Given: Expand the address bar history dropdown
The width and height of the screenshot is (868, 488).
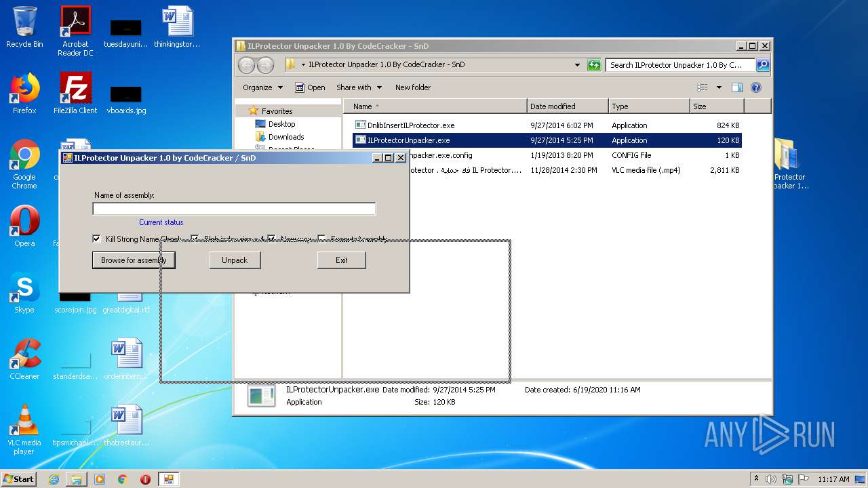Looking at the screenshot, I should click(x=577, y=65).
